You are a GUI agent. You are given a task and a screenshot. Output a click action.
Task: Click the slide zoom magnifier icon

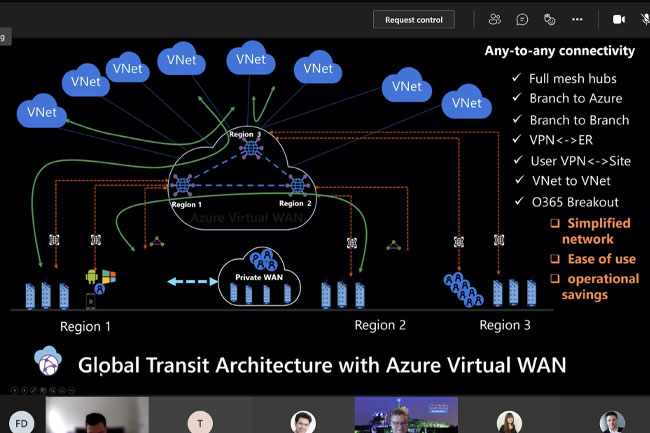(53, 390)
